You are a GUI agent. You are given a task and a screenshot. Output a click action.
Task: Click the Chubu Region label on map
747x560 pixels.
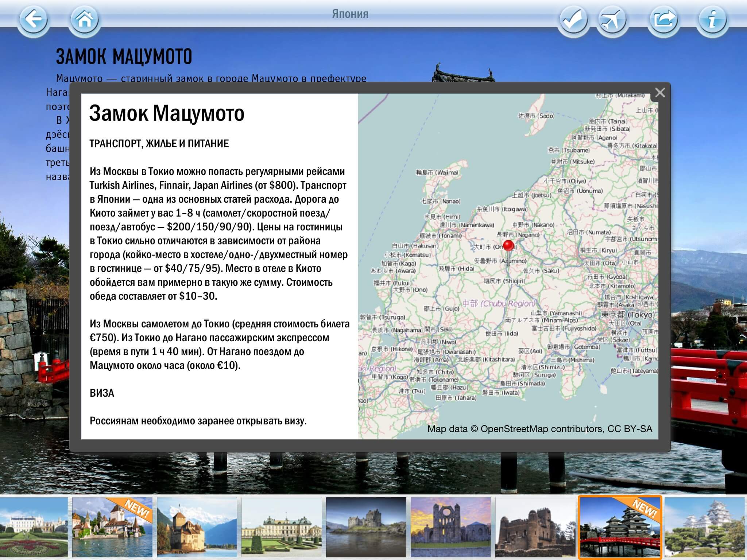[x=499, y=303]
